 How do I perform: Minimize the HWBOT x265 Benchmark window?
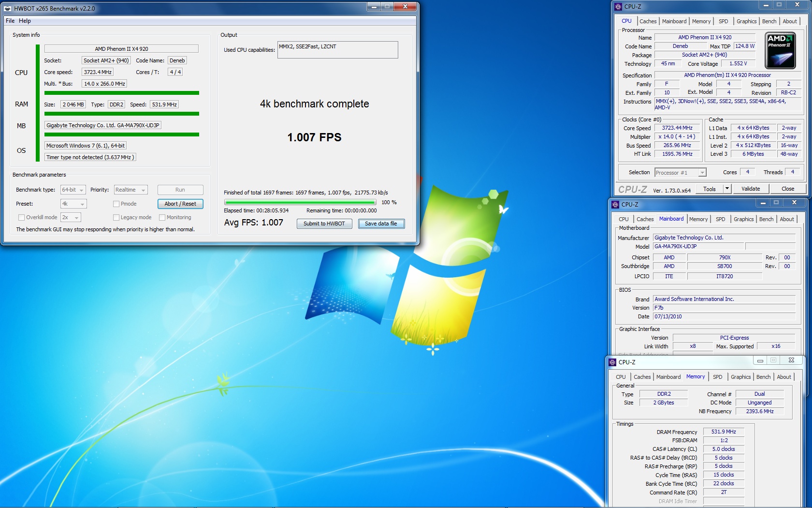coord(373,6)
